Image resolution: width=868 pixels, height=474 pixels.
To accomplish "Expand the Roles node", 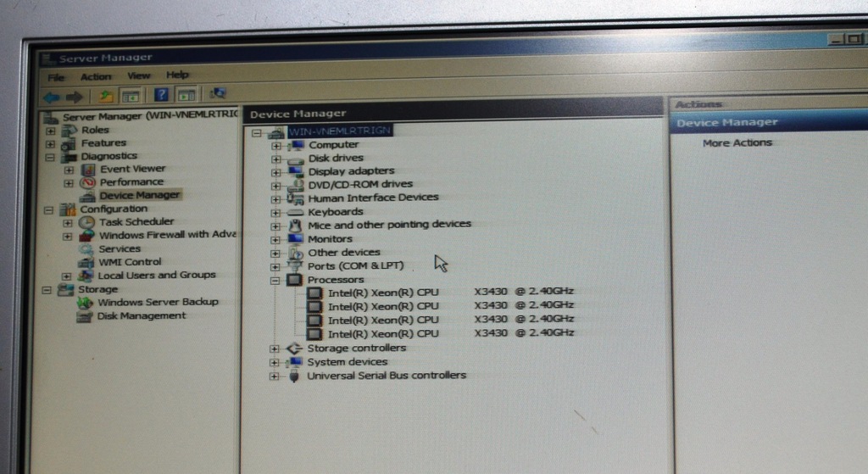I will tap(50, 131).
